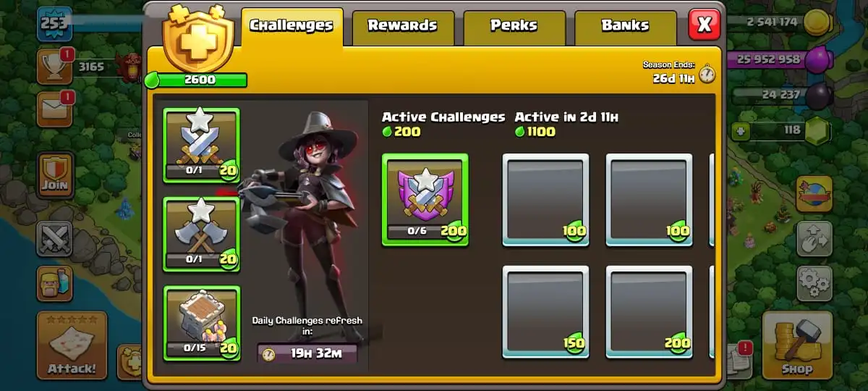Open the mail inbox icon
The height and width of the screenshot is (391, 868).
55,109
